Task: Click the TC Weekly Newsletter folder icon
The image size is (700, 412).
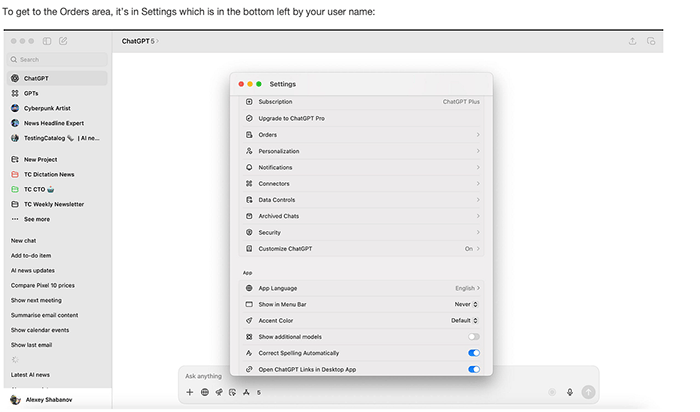Action: pos(15,204)
